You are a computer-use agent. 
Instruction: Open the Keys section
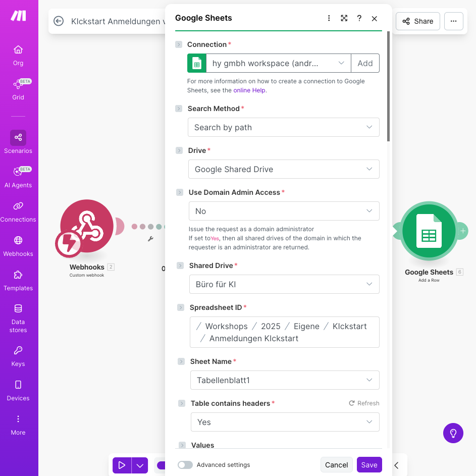coord(18,356)
